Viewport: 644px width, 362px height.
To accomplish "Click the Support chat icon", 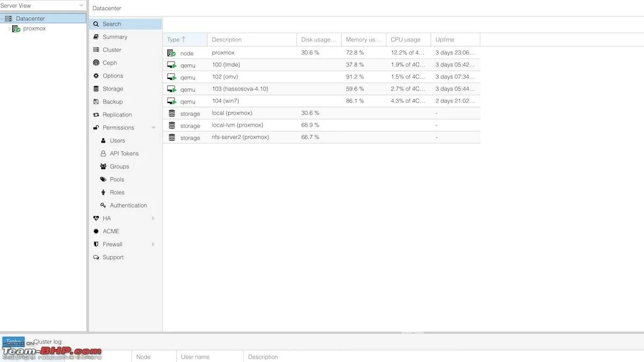I will click(96, 257).
